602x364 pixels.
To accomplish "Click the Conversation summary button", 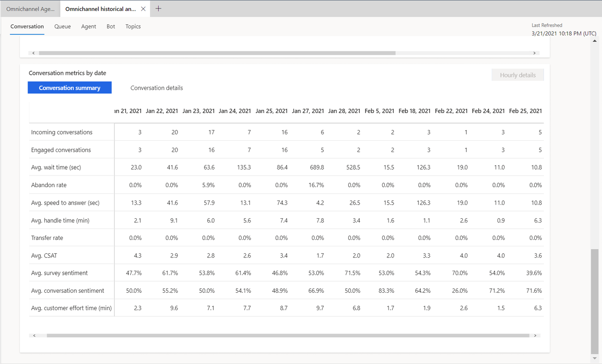I will tap(69, 88).
